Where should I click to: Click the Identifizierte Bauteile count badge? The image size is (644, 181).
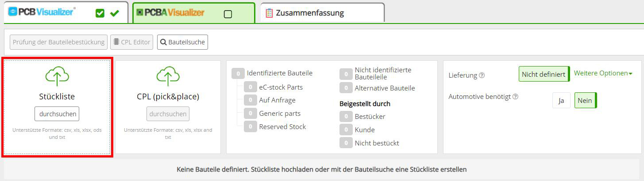238,73
